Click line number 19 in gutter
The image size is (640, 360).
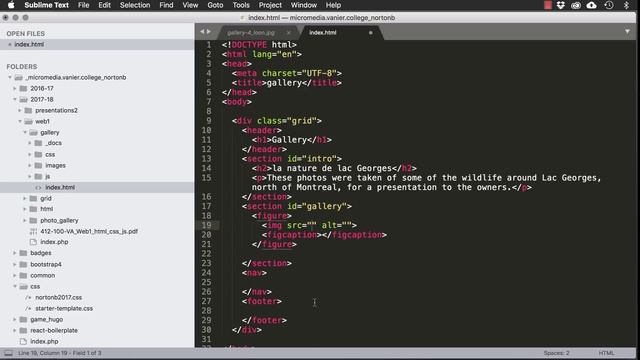[207, 225]
